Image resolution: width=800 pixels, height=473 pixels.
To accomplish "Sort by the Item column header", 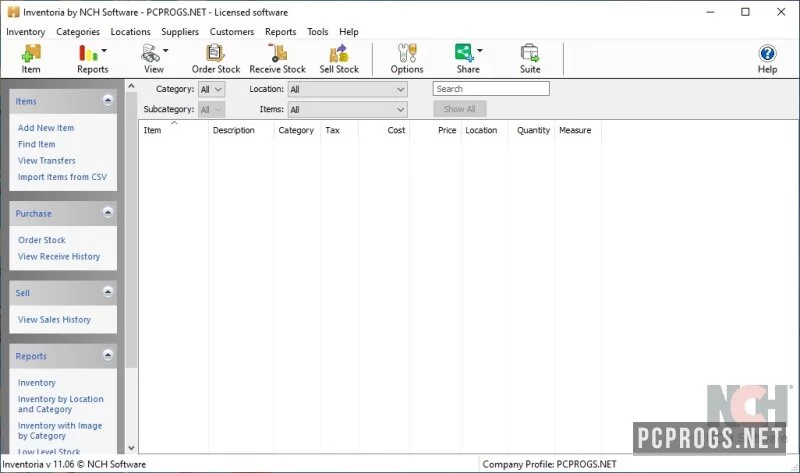I will (173, 130).
